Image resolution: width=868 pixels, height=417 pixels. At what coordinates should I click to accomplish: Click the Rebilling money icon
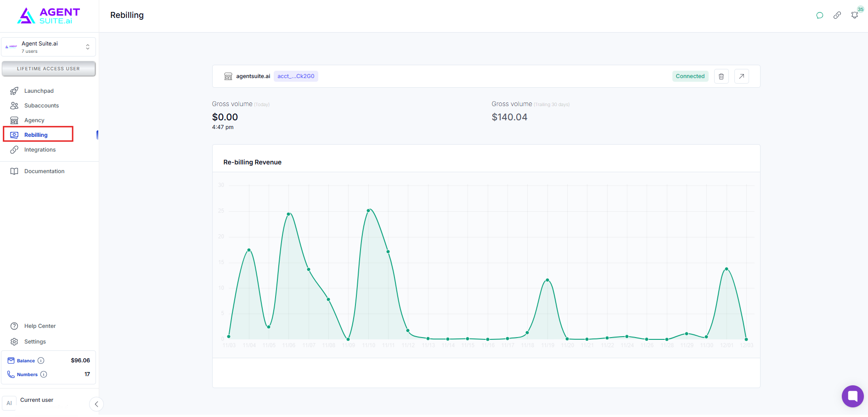[x=14, y=135]
